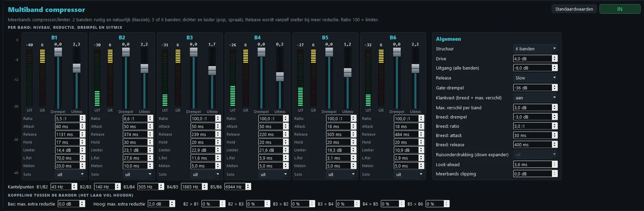Click the B3 > B2 coupling percent field
644x211 pixels.
coord(302,204)
